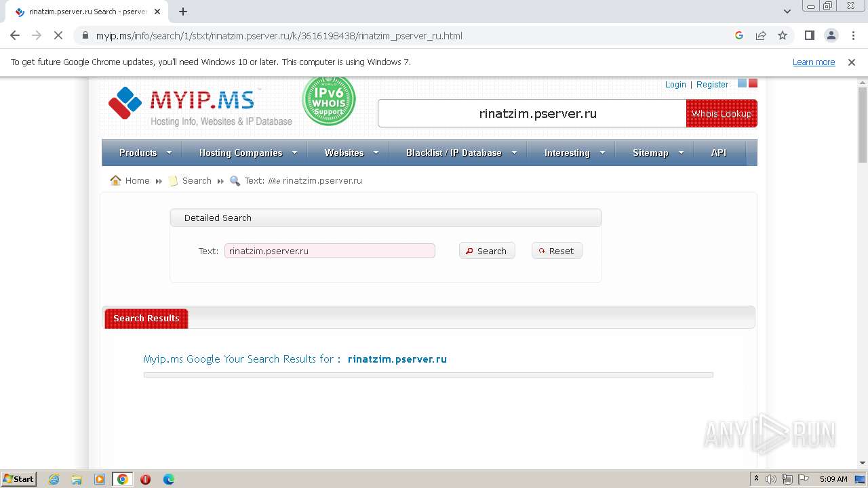Focus the Text search input field
The height and width of the screenshot is (488, 868).
330,251
